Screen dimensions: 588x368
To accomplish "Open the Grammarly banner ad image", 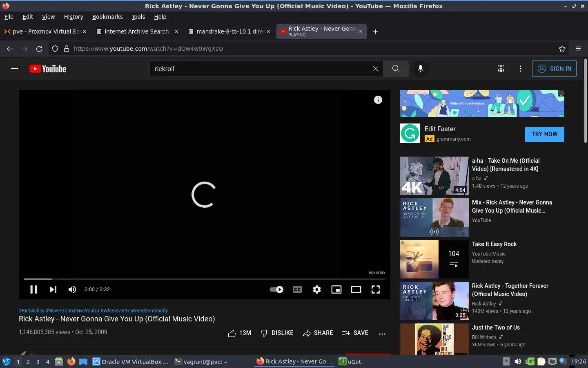I will click(482, 103).
